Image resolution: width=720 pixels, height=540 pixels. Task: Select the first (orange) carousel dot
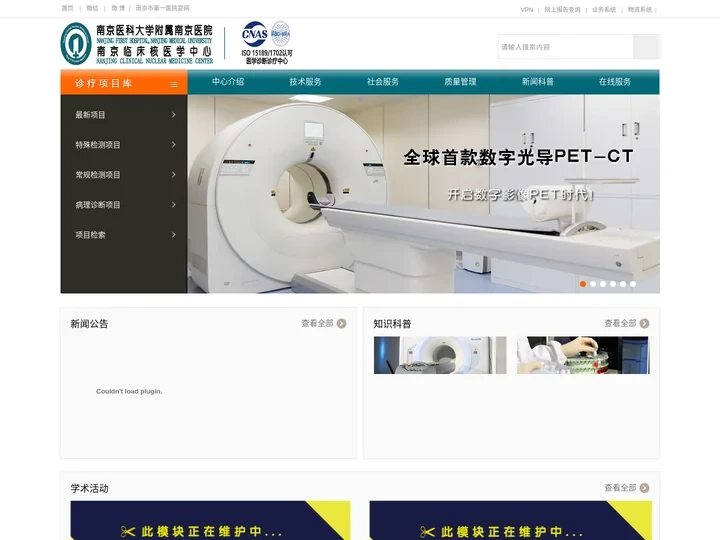coord(583,284)
